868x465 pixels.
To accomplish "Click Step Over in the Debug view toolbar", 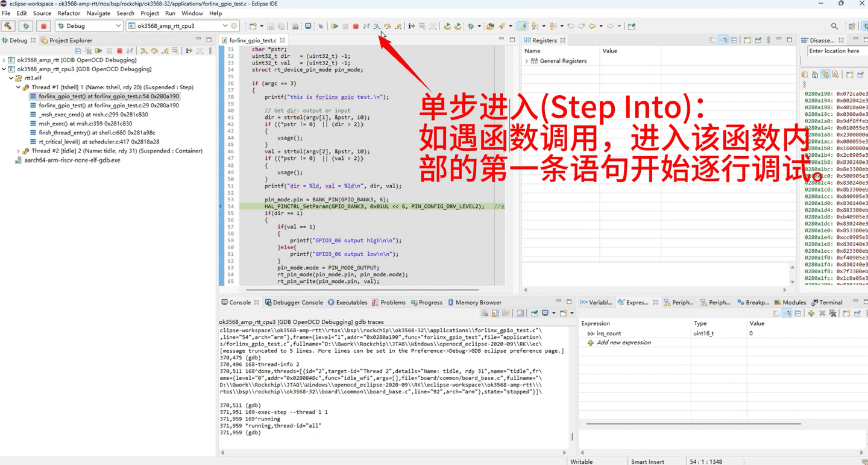I will 154,51.
